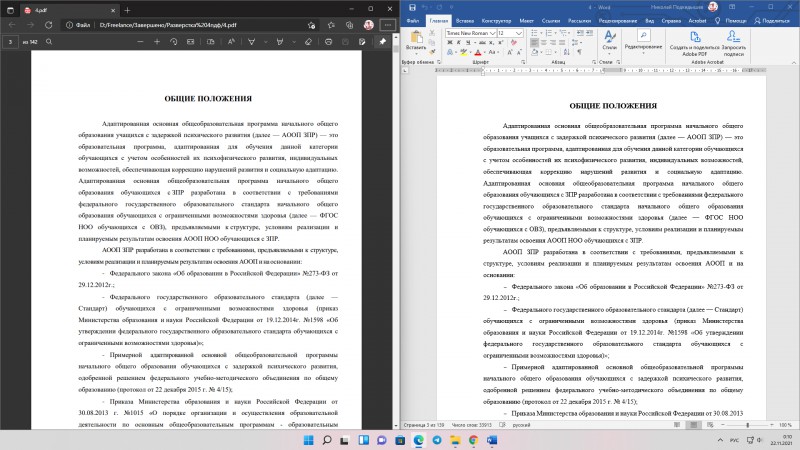Save the PDF as a copy
Viewport: 800px width, 450px height.
coord(362,42)
